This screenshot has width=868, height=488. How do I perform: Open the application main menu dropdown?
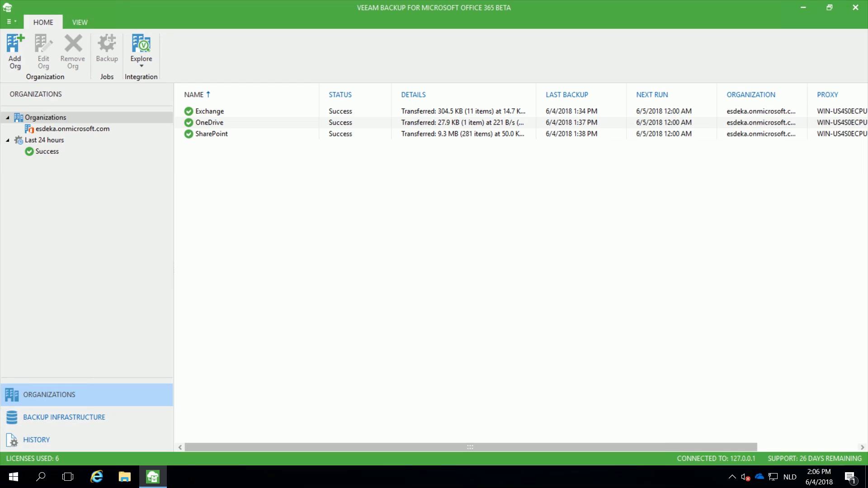coord(11,22)
